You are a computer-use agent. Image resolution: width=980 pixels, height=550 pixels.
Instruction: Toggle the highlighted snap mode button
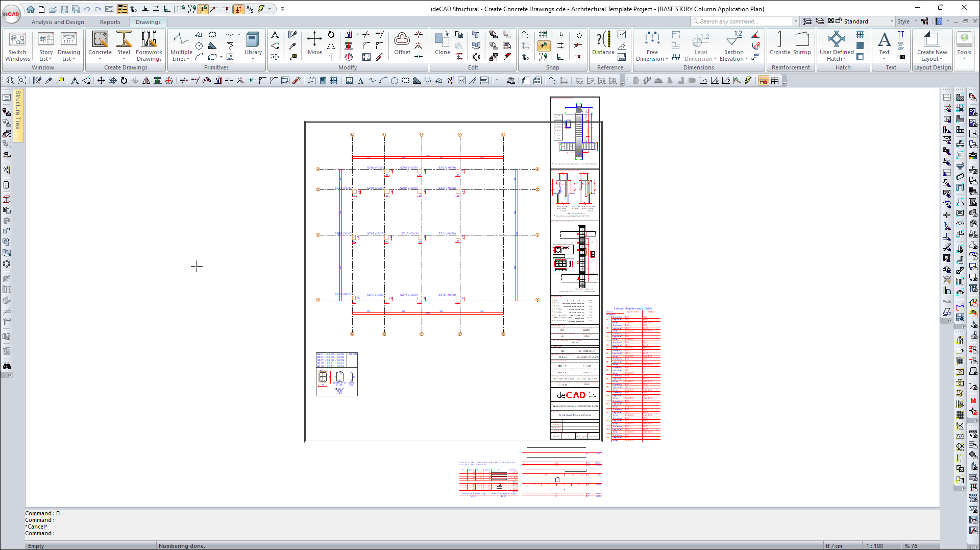(x=544, y=46)
